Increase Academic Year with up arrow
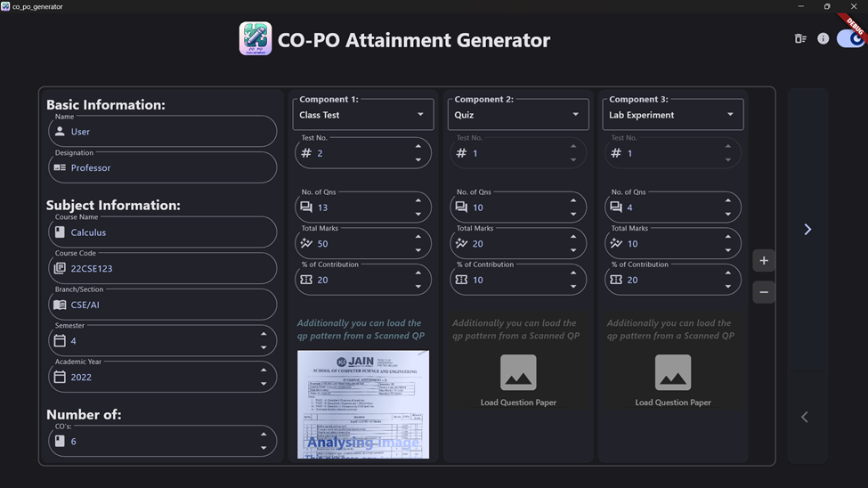The height and width of the screenshot is (488, 868). [264, 370]
